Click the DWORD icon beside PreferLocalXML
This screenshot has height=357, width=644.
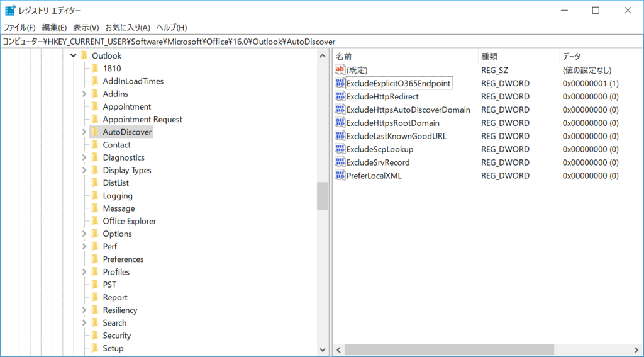tap(340, 175)
